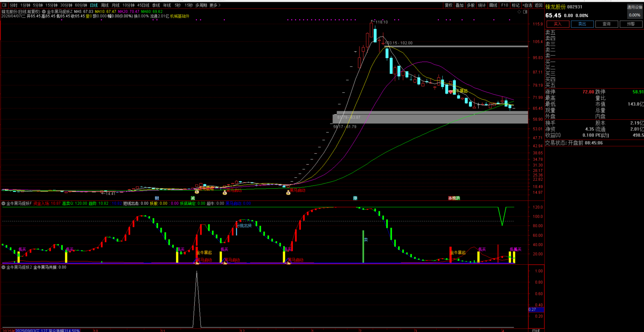
Task: Expand 更多 period options
Action: [215, 5]
